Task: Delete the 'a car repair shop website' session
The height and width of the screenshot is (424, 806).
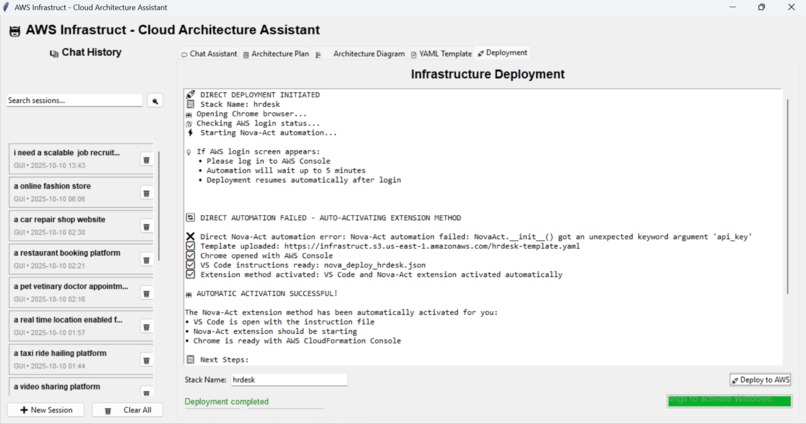Action: [x=146, y=227]
